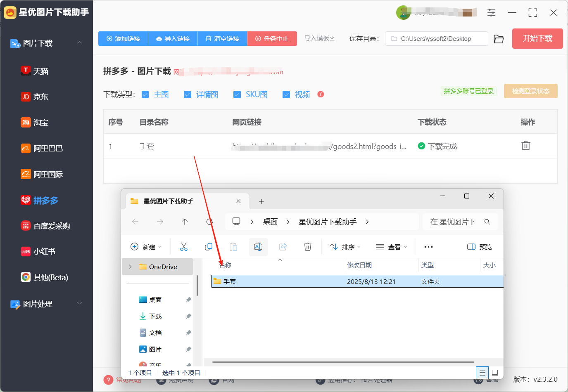Click the 导入链接 button

pos(173,38)
